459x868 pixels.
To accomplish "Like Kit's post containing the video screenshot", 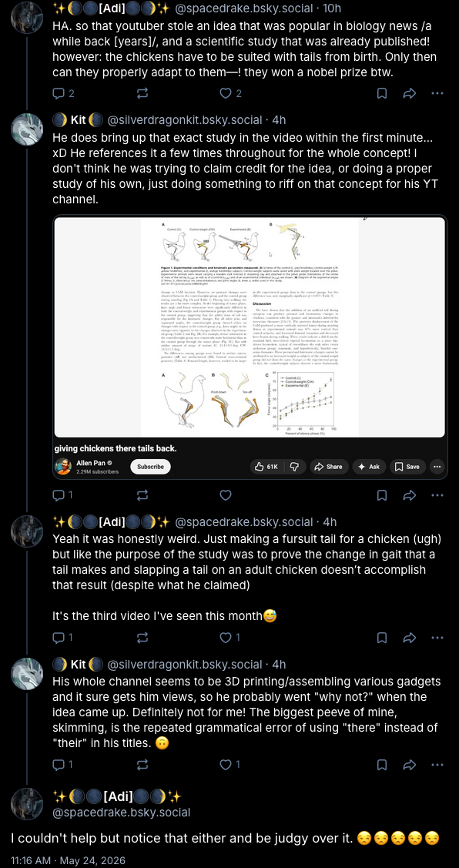I will (226, 495).
